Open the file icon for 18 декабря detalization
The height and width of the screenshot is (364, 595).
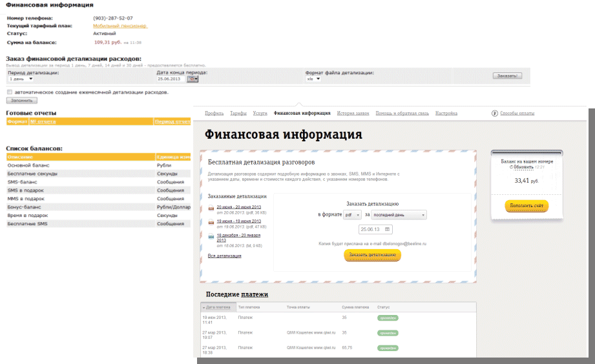pos(211,236)
